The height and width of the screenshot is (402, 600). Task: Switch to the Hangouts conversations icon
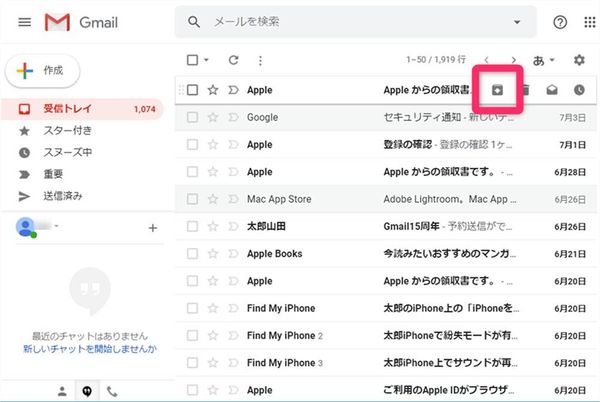point(87,391)
